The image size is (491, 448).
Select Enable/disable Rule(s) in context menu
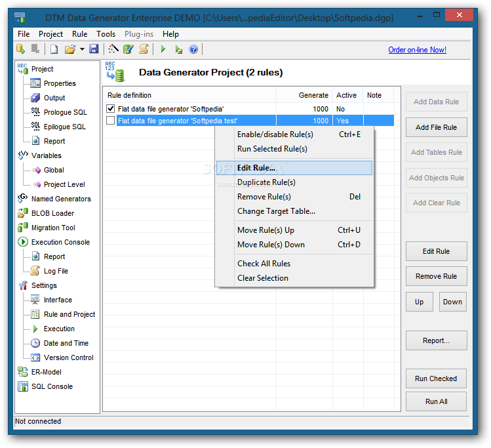coord(294,134)
